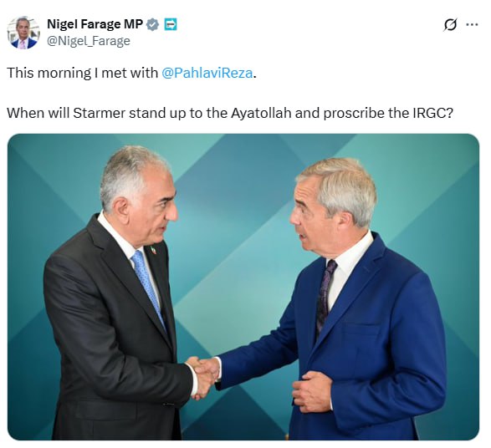Screen dimensions: 491x448
Task: Click the flag lapel pin on black jacket
Action: point(153,250)
